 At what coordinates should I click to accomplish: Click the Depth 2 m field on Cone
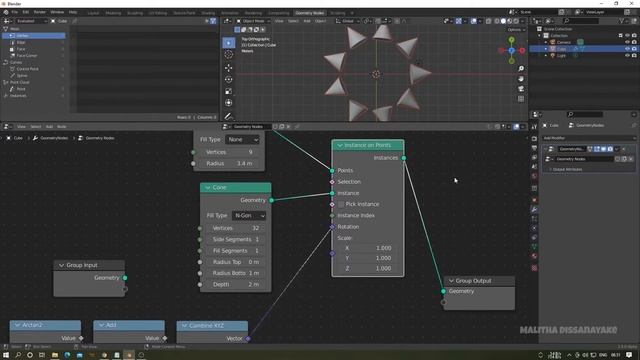236,284
